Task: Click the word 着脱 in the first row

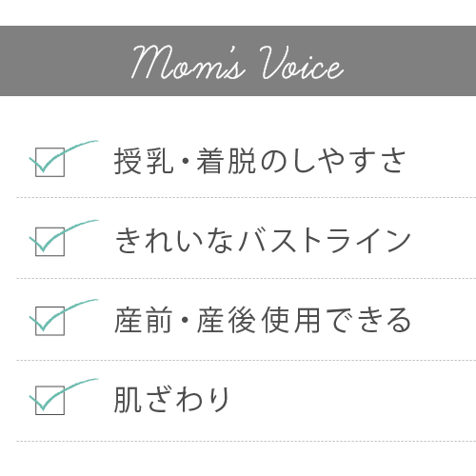Action: pos(226,161)
